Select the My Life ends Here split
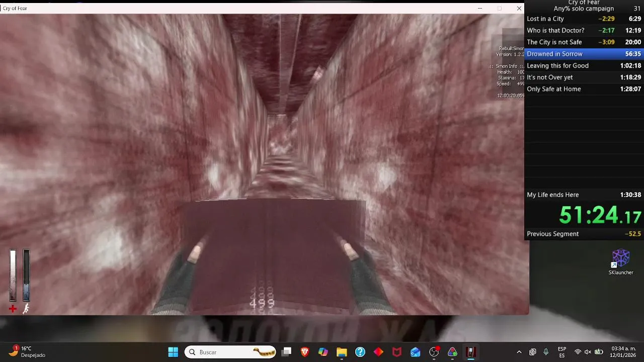The width and height of the screenshot is (644, 362). point(584,195)
